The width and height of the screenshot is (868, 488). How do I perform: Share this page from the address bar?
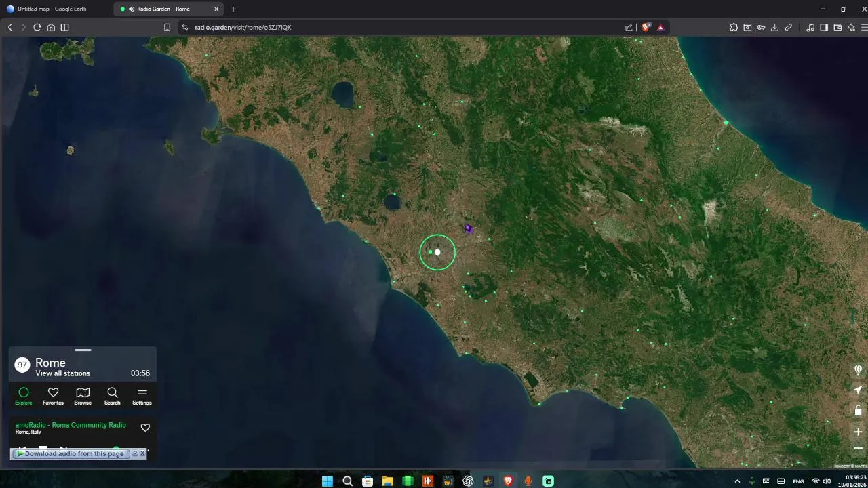629,27
